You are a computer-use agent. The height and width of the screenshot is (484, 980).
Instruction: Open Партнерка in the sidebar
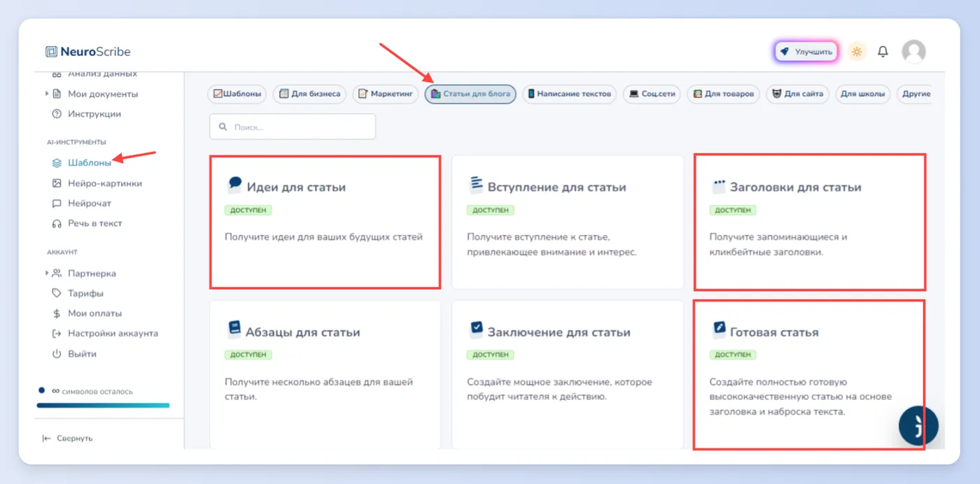coord(92,273)
